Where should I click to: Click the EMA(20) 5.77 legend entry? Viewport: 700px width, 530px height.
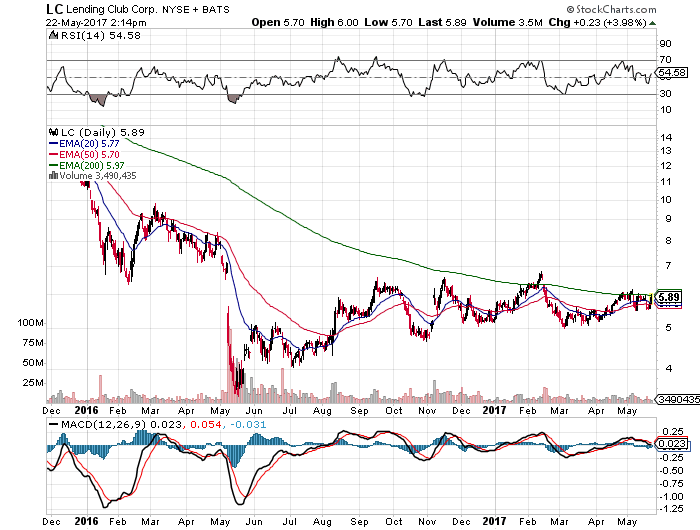pos(84,144)
